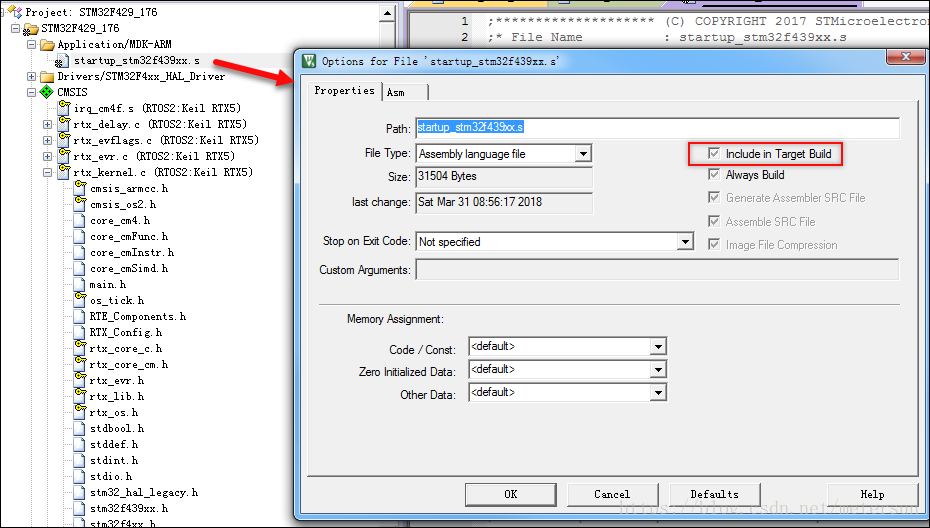This screenshot has height=528, width=930.
Task: Open Help for file options
Action: tap(872, 494)
